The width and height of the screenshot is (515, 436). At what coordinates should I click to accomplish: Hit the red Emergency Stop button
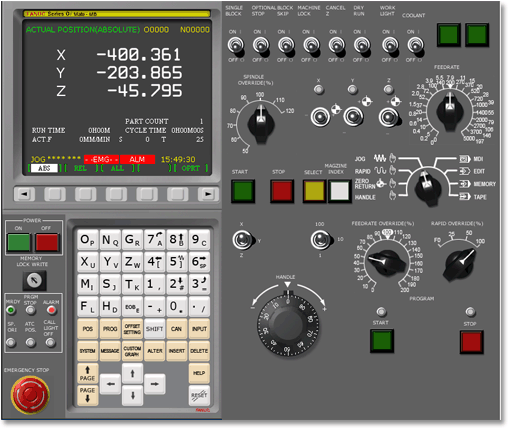[x=30, y=395]
